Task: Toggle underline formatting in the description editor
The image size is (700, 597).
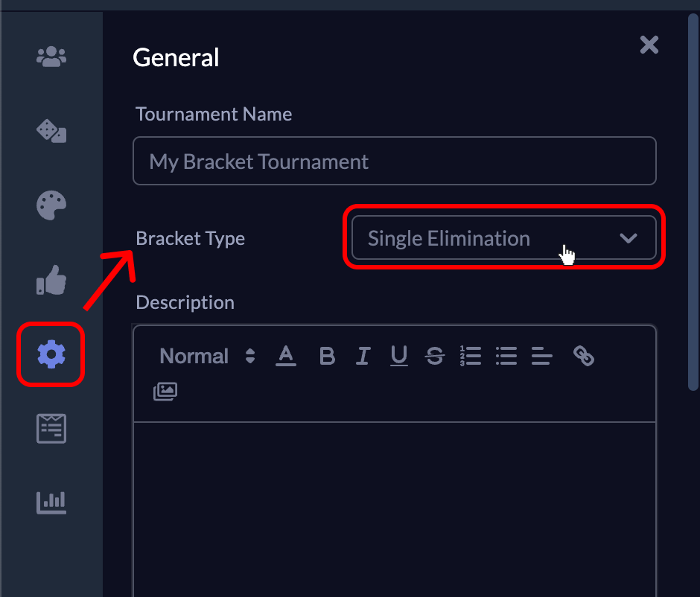Action: (x=398, y=356)
